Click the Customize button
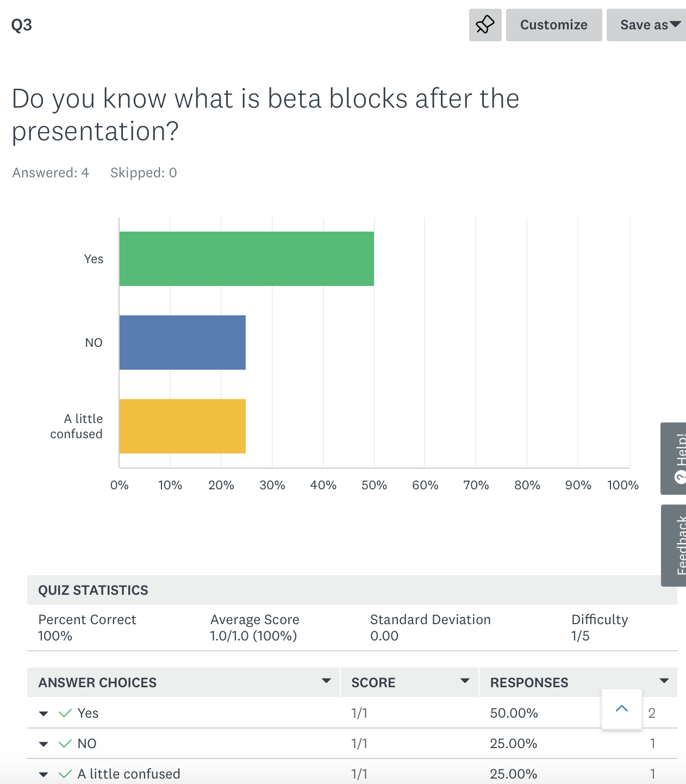The image size is (686, 784). click(553, 25)
